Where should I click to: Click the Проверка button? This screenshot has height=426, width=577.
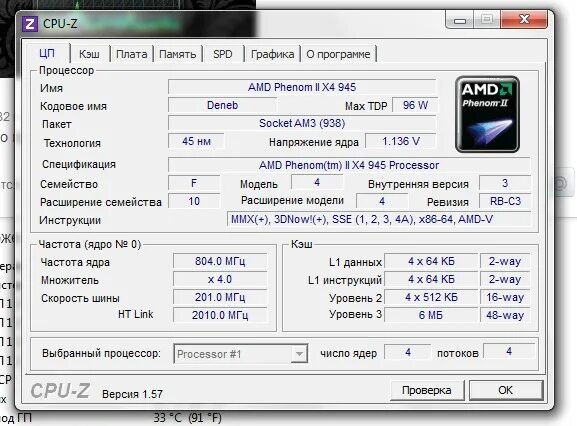pyautogui.click(x=426, y=390)
